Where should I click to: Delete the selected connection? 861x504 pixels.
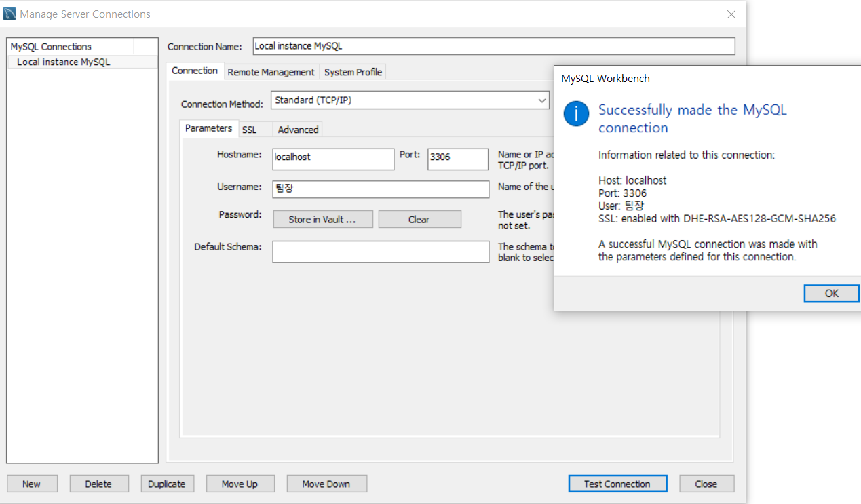(x=98, y=484)
